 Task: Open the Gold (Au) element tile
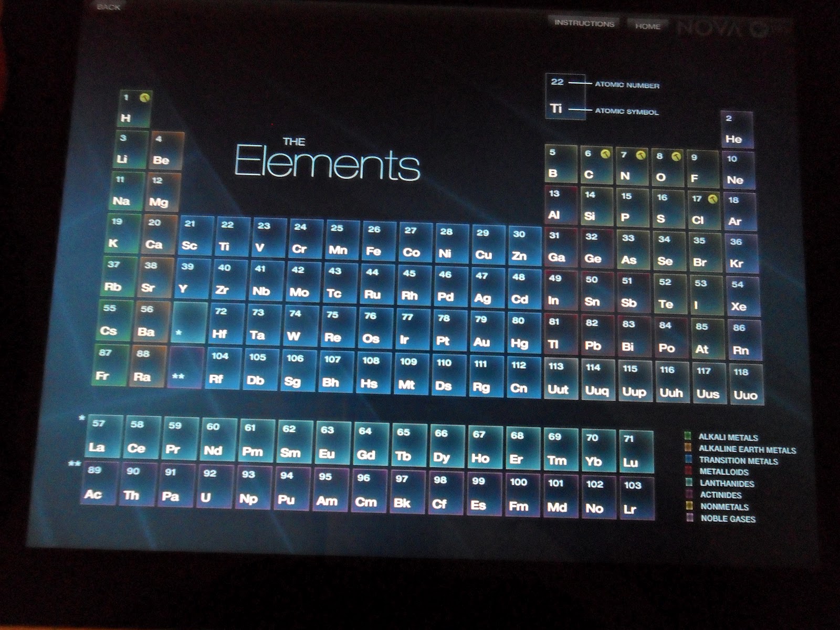tap(486, 332)
